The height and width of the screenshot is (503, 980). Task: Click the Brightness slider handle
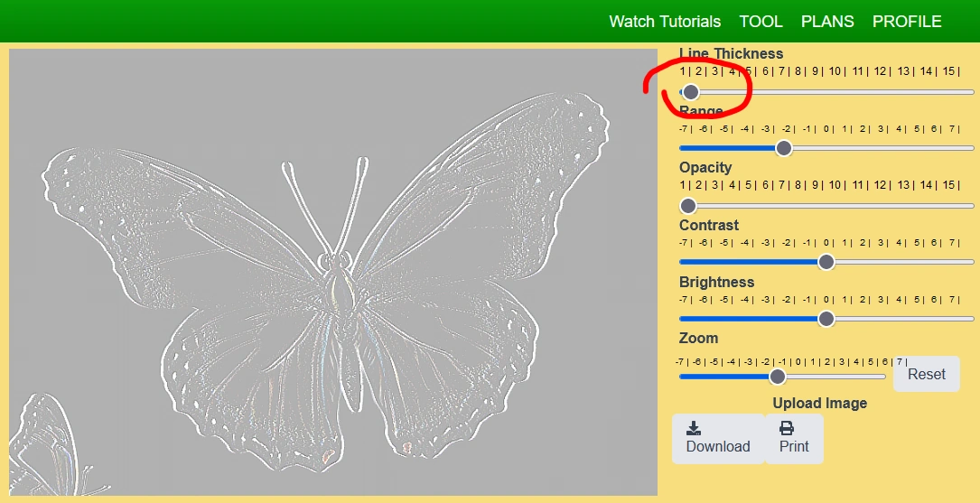(x=826, y=319)
